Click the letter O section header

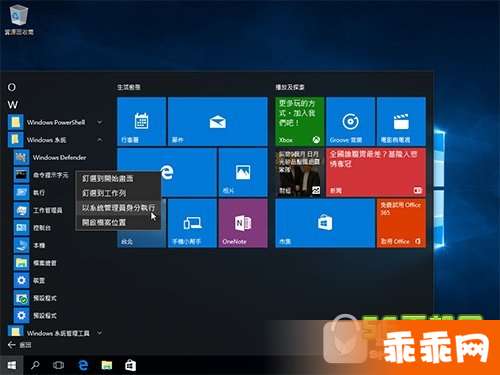12,87
